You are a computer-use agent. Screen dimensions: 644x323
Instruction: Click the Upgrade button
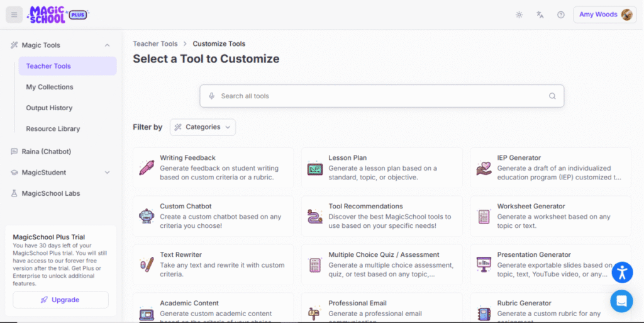(x=60, y=300)
